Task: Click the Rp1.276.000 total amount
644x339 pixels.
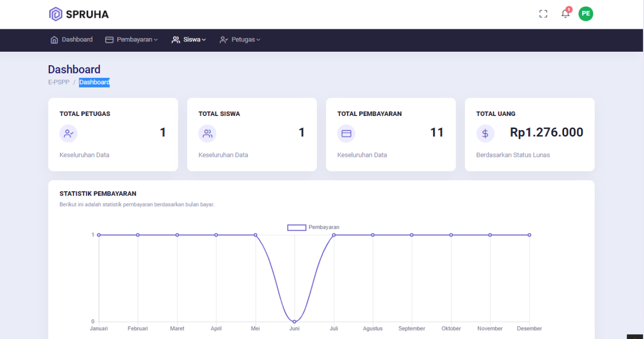Action: [546, 133]
